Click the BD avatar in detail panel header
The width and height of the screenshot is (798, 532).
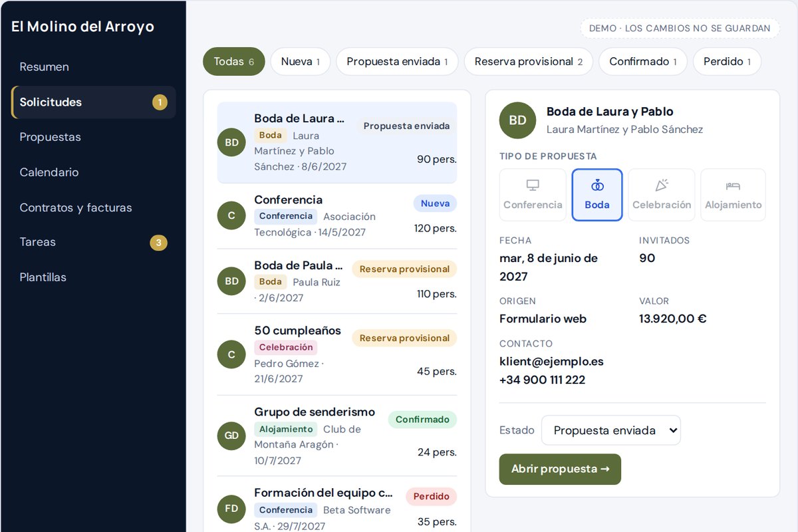point(517,120)
